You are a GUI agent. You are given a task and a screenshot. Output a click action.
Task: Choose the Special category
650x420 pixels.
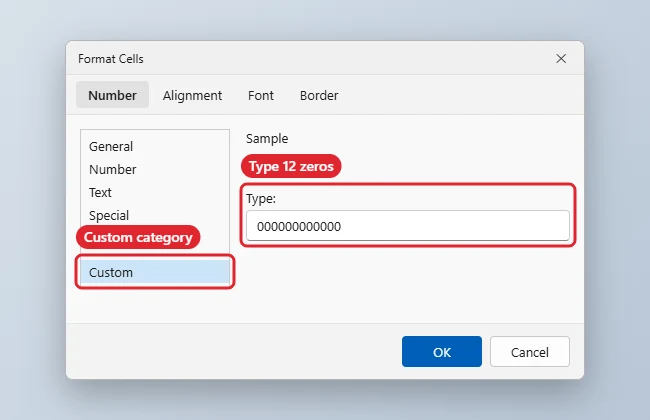point(155,215)
